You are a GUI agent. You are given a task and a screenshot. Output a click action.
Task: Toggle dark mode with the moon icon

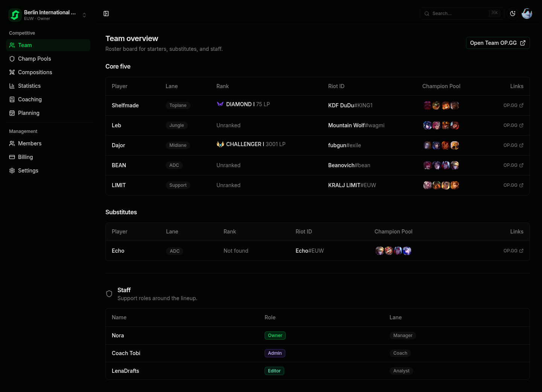pyautogui.click(x=513, y=14)
